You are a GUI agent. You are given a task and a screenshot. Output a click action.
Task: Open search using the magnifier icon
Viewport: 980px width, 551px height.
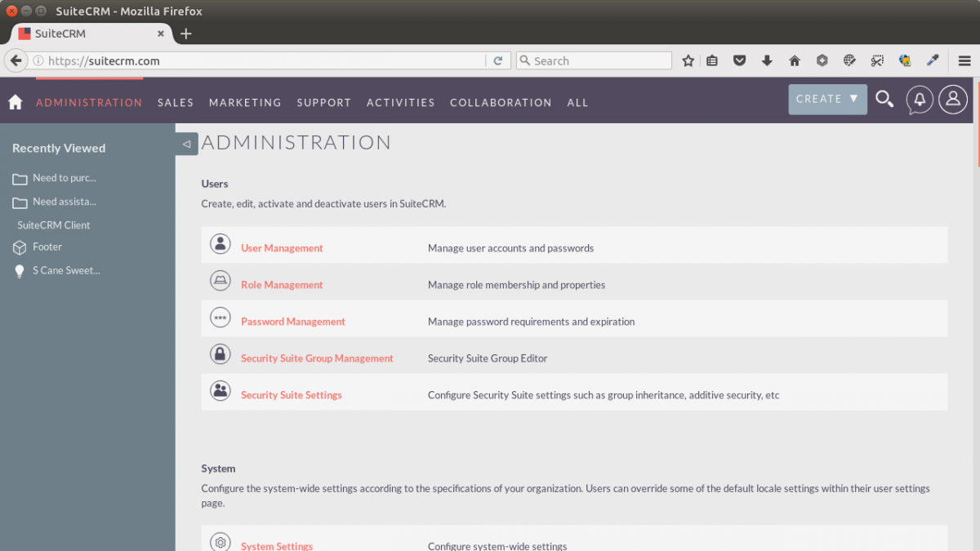[x=884, y=99]
